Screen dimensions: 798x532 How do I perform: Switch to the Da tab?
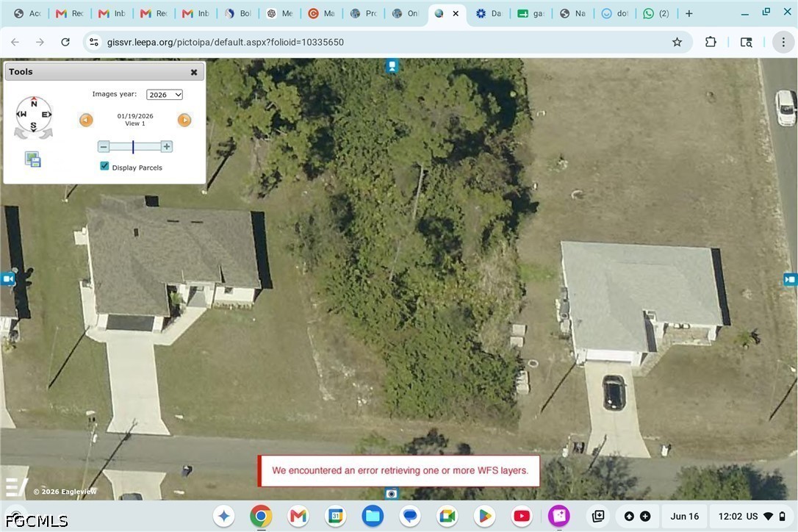[x=489, y=14]
